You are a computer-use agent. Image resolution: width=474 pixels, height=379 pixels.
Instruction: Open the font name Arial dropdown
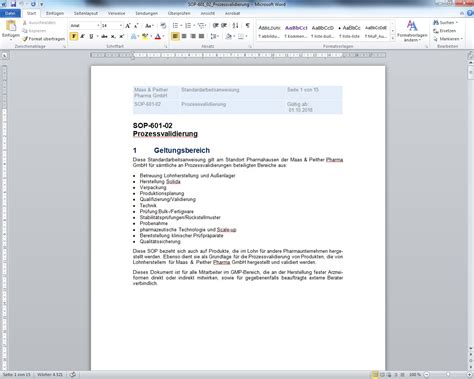(x=98, y=26)
